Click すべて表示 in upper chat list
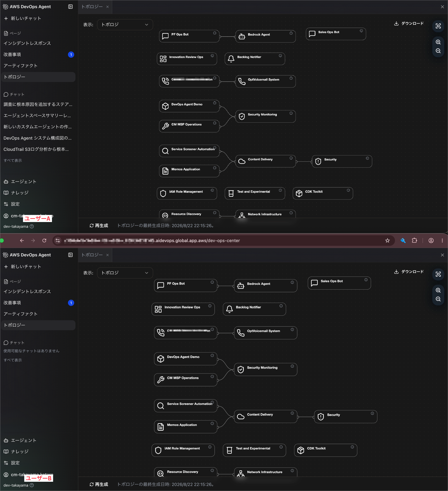 click(13, 160)
